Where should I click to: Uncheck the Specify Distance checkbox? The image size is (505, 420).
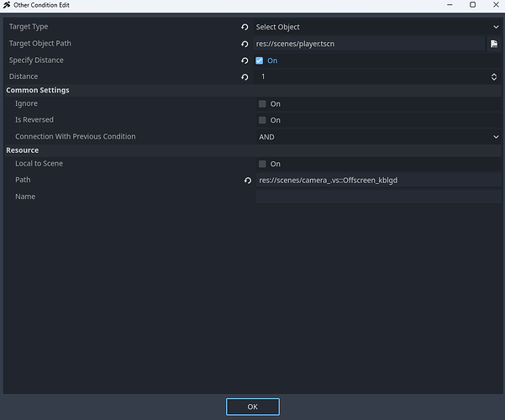coord(260,60)
